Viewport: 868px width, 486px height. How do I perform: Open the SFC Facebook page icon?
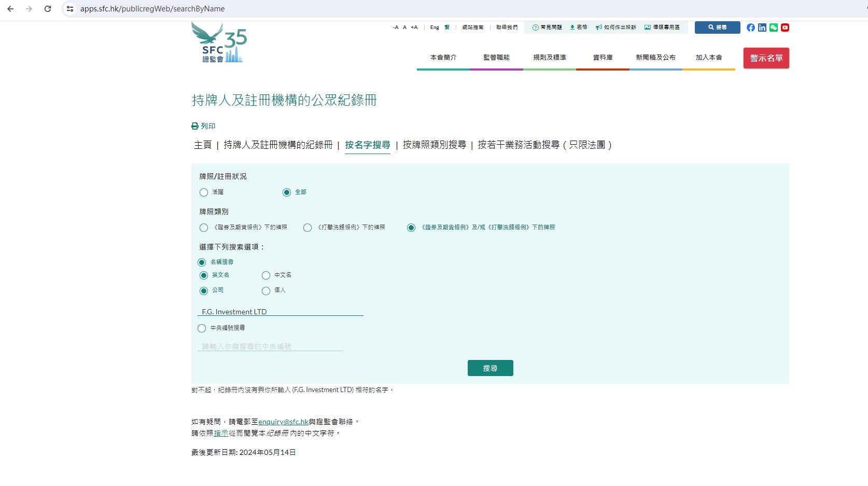[751, 27]
